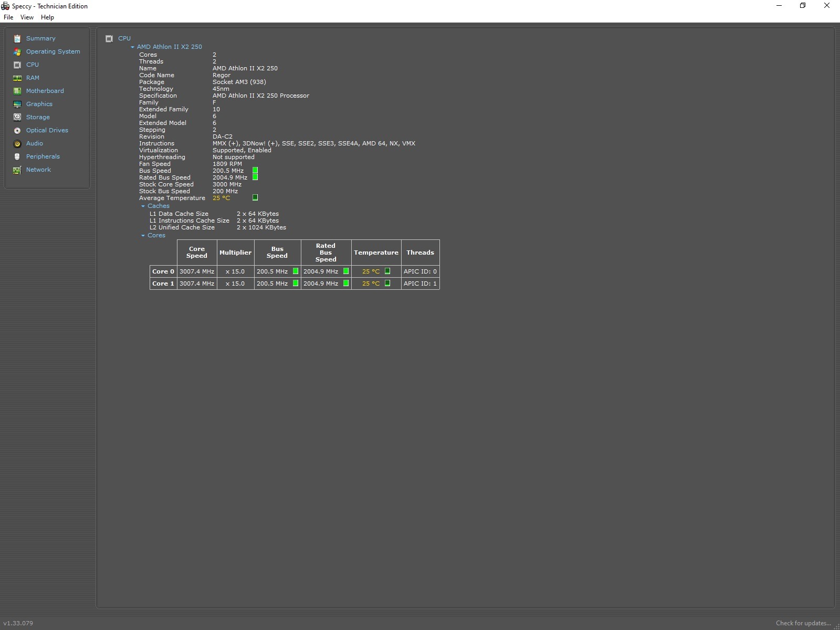Select the Motherboard icon in sidebar
The image size is (840, 630).
pyautogui.click(x=17, y=91)
